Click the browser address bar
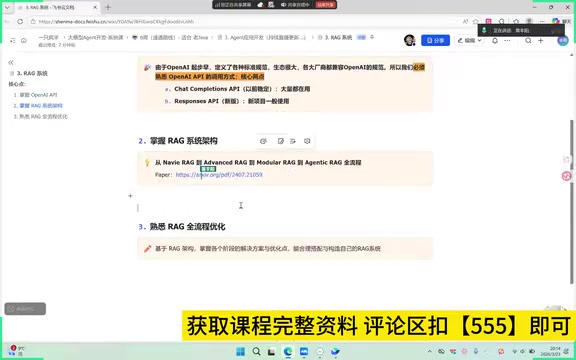The image size is (576, 360). (242, 22)
